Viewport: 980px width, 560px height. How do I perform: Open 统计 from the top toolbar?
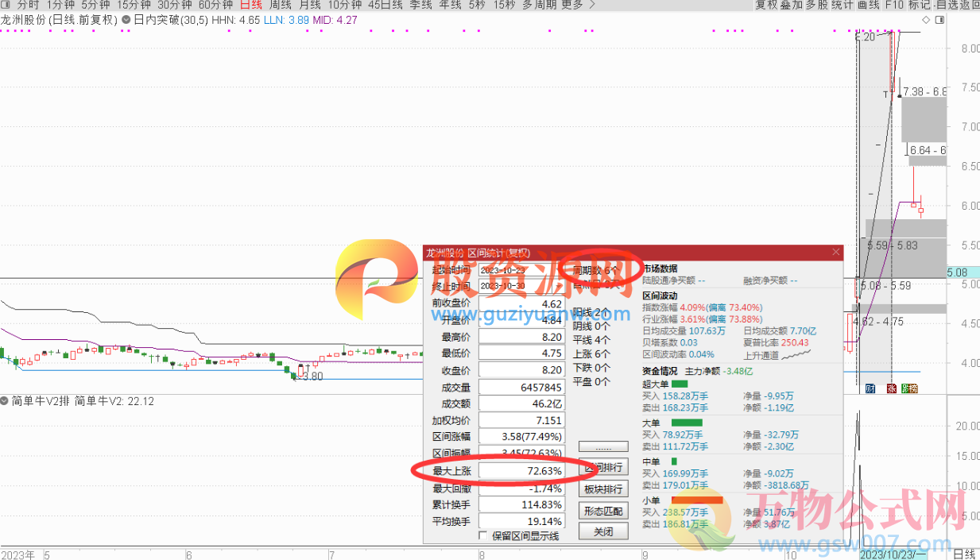(x=842, y=5)
